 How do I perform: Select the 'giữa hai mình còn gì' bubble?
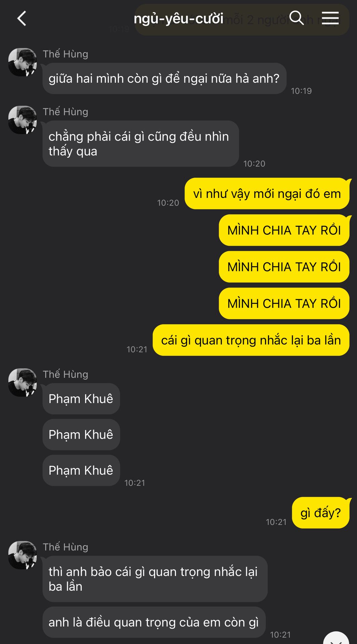point(165,78)
